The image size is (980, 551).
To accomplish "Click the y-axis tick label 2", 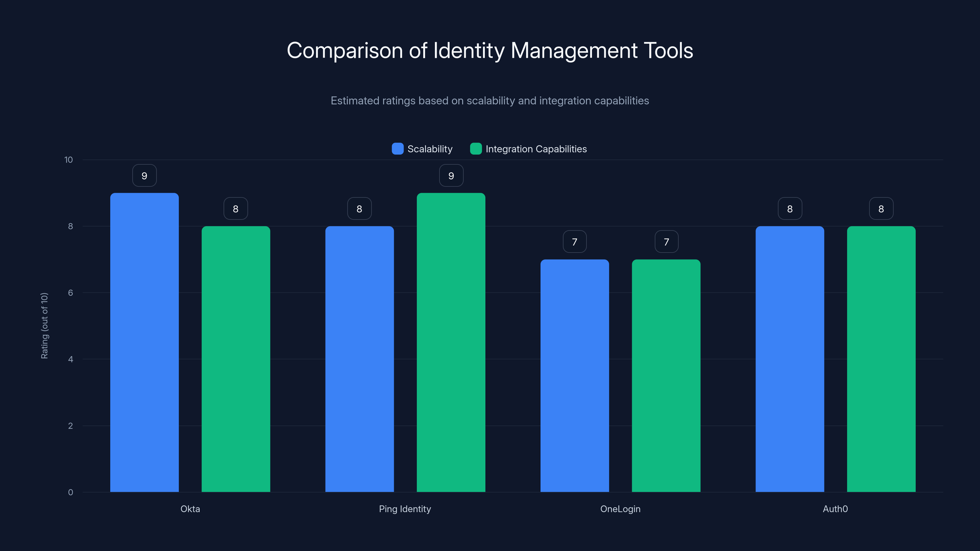I will pyautogui.click(x=70, y=426).
